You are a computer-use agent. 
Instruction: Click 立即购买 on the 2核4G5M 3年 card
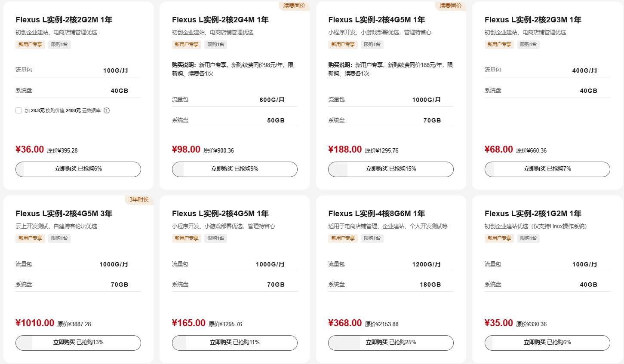pos(78,343)
